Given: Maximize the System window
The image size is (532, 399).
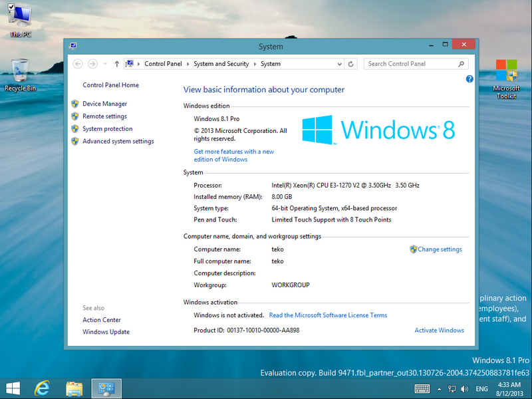Looking at the screenshot, I should [445, 45].
